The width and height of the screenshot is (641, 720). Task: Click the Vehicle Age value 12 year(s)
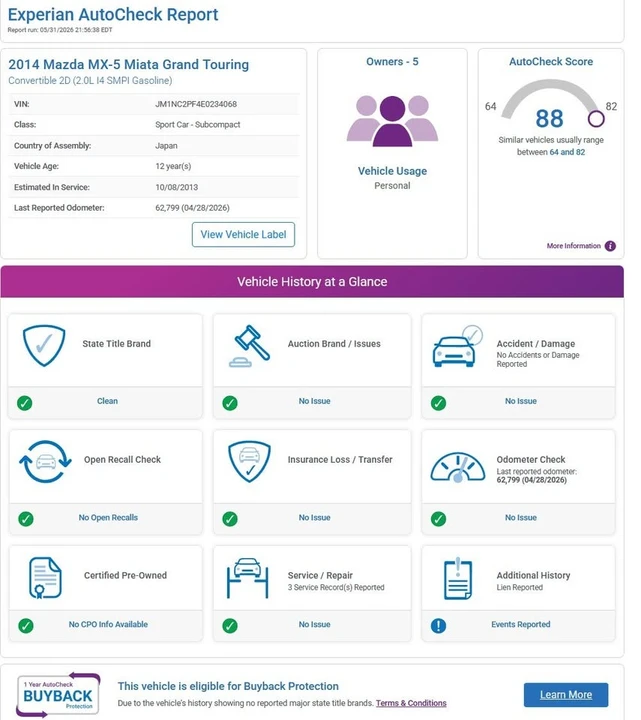pyautogui.click(x=173, y=166)
